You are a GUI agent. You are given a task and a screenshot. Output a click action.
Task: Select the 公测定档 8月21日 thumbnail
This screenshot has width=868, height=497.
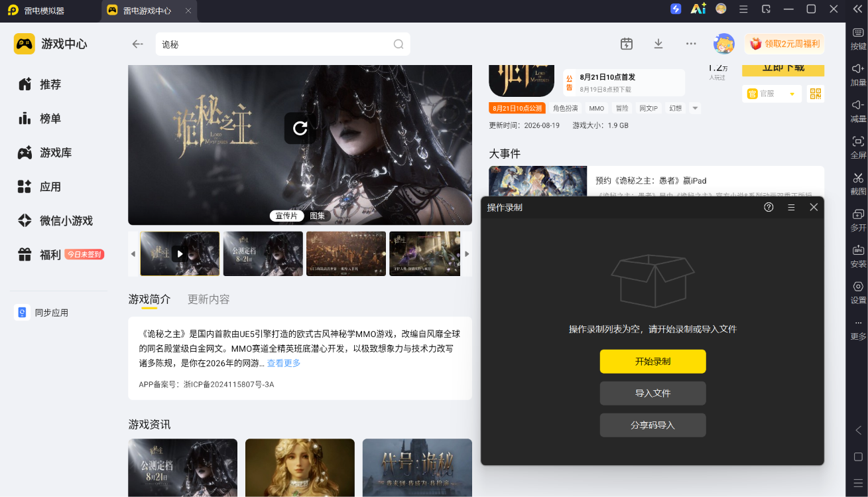263,253
